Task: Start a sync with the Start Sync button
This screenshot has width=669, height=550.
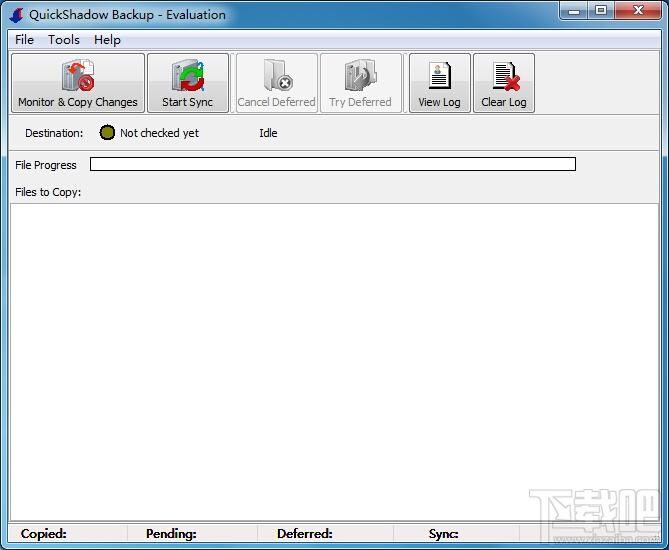Action: [x=188, y=83]
